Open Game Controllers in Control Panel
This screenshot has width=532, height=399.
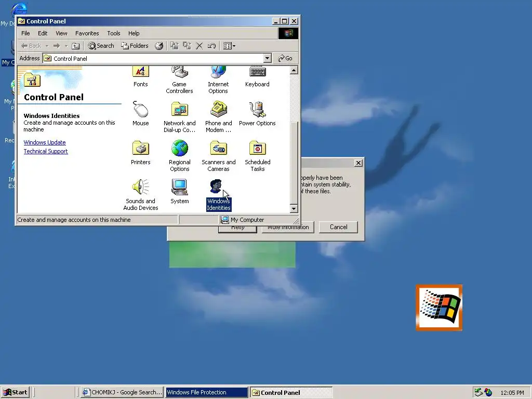(179, 80)
